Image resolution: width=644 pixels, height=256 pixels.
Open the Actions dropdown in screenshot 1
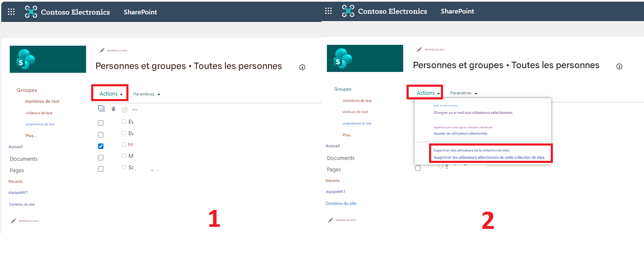[x=111, y=94]
